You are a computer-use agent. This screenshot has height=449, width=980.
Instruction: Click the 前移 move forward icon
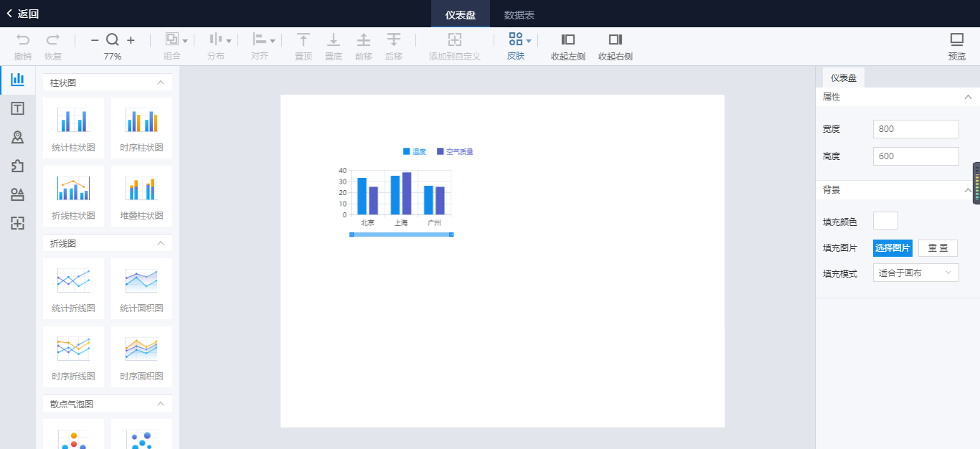(x=364, y=39)
